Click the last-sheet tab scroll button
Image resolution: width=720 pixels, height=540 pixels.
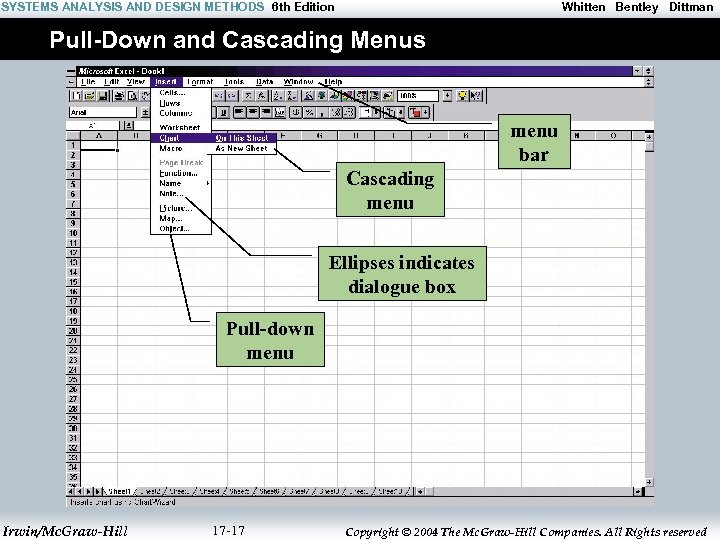97,491
